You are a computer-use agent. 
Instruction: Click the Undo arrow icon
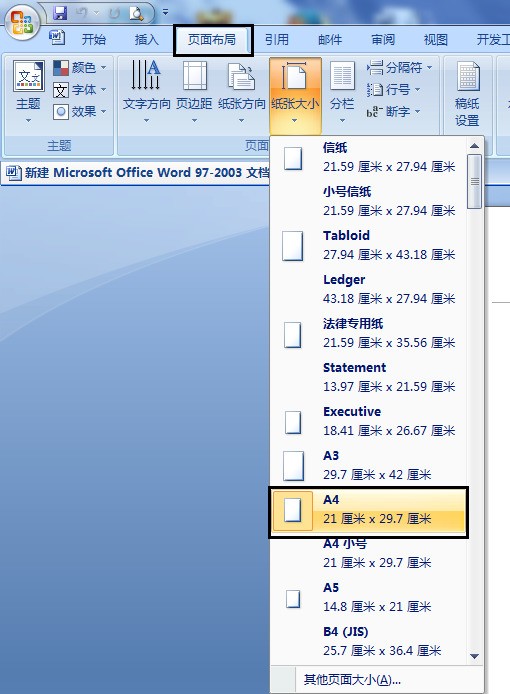pyautogui.click(x=82, y=13)
